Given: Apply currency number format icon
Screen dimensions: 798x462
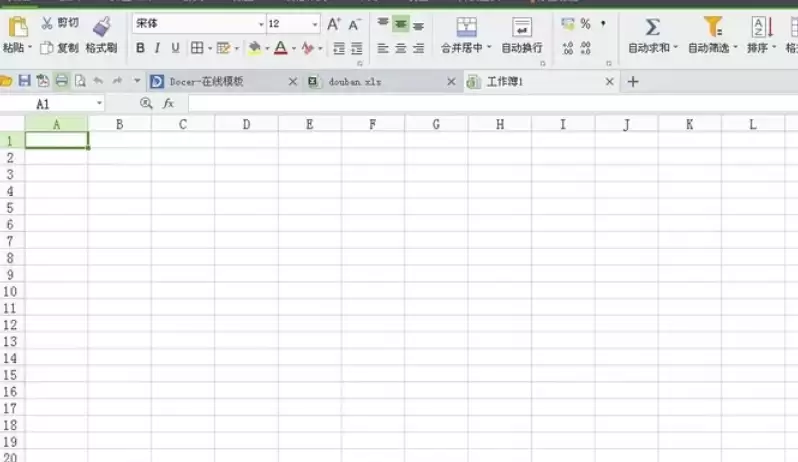Looking at the screenshot, I should (567, 23).
